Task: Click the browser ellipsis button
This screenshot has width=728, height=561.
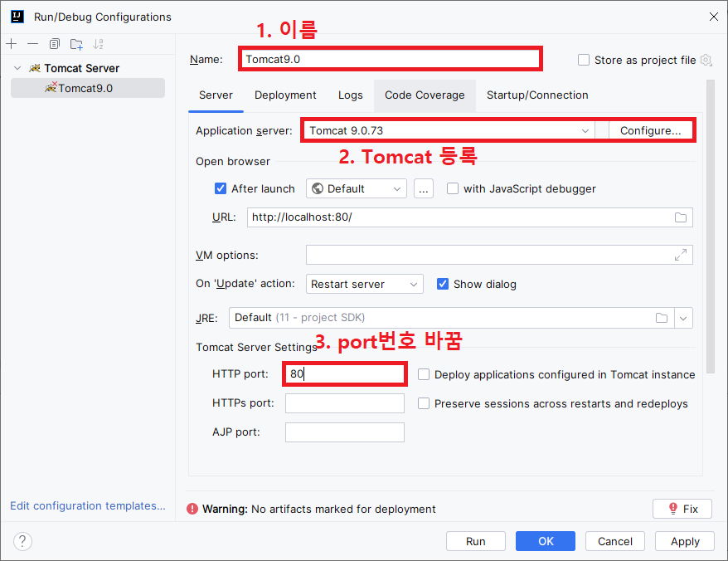Action: click(x=424, y=188)
